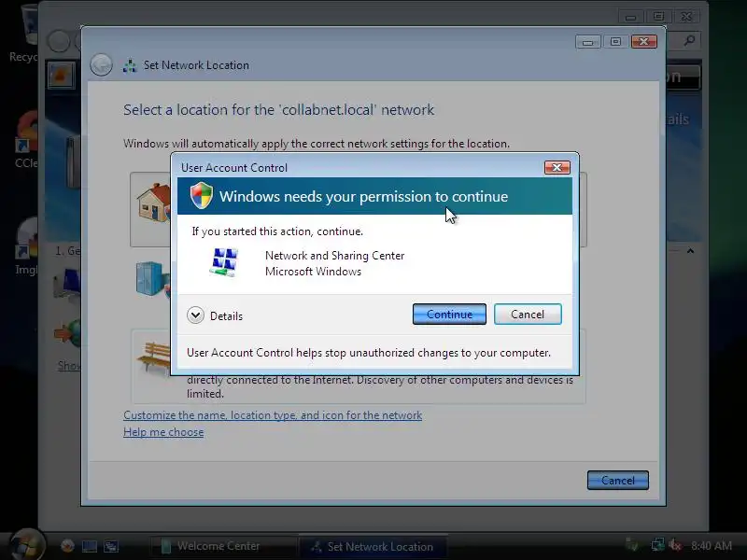Click the back arrow in Set Network Location

pyautogui.click(x=101, y=65)
